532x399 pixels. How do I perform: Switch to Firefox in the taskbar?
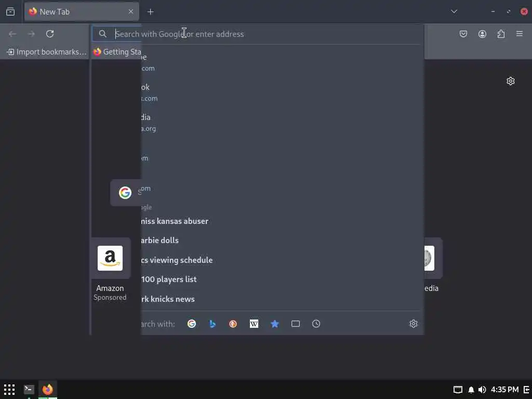pos(48,390)
